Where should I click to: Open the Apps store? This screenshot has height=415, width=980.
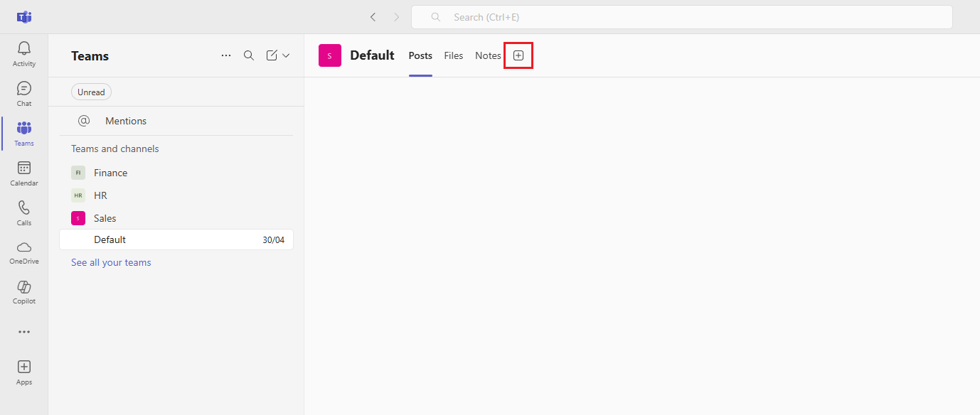tap(24, 372)
